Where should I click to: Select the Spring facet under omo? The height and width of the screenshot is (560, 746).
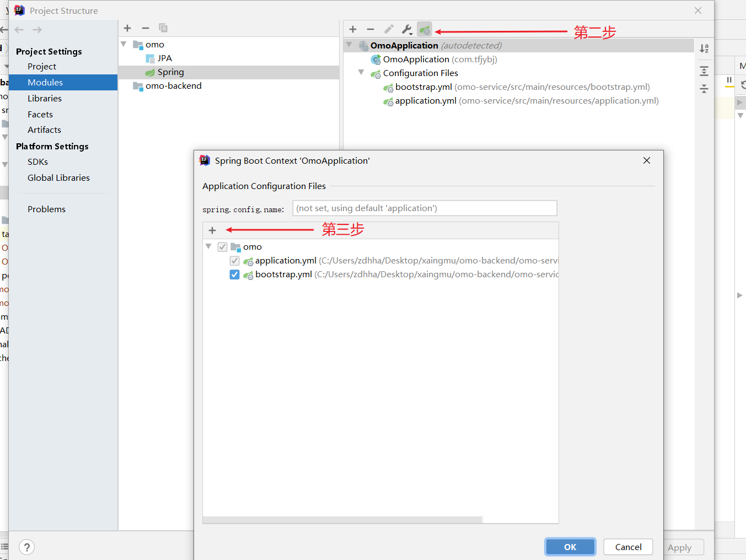(x=229, y=72)
